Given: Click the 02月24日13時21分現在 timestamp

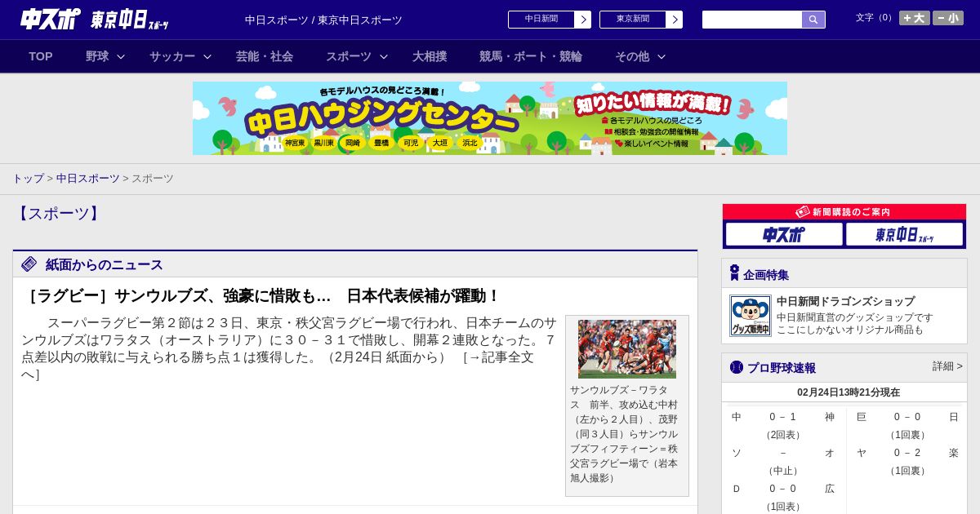Looking at the screenshot, I should [849, 392].
